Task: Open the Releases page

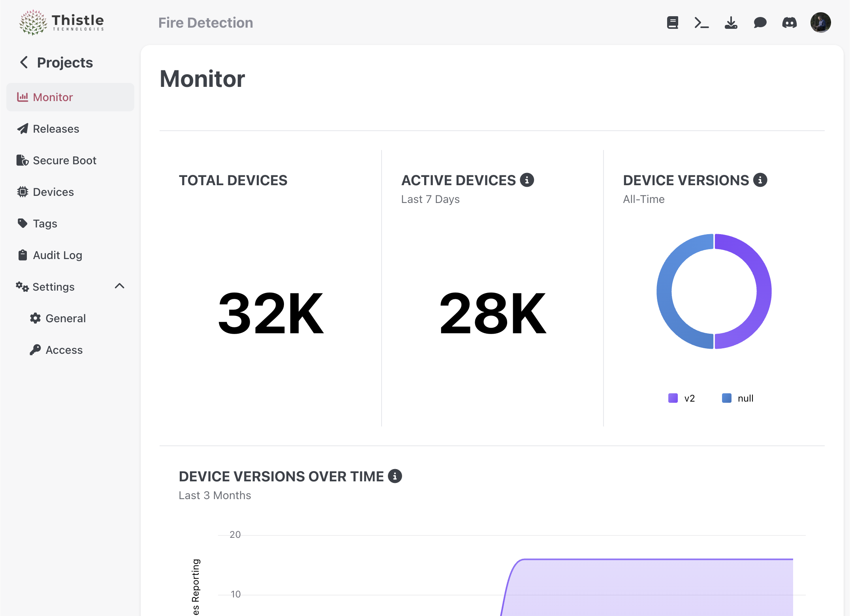Action: point(56,129)
